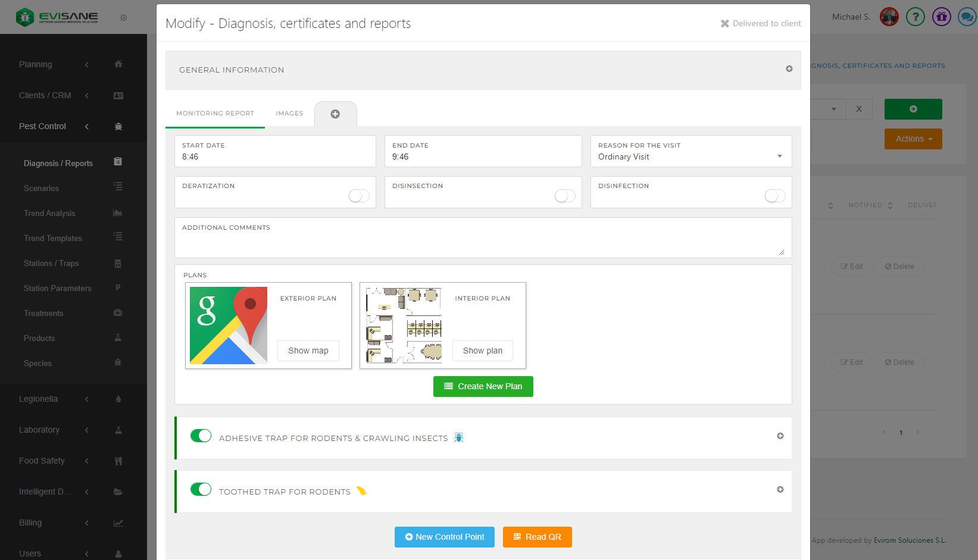
Task: Open Stations / Traps in sidebar
Action: 51,263
